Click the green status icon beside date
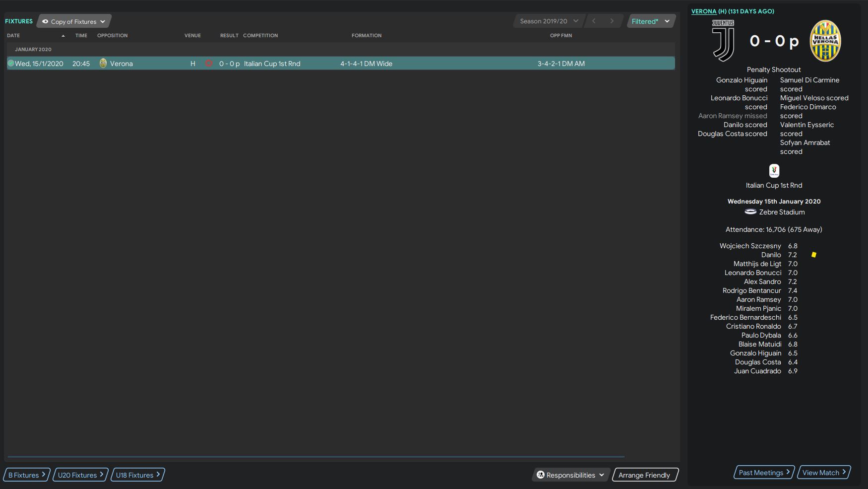This screenshot has width=868, height=489. click(10, 64)
